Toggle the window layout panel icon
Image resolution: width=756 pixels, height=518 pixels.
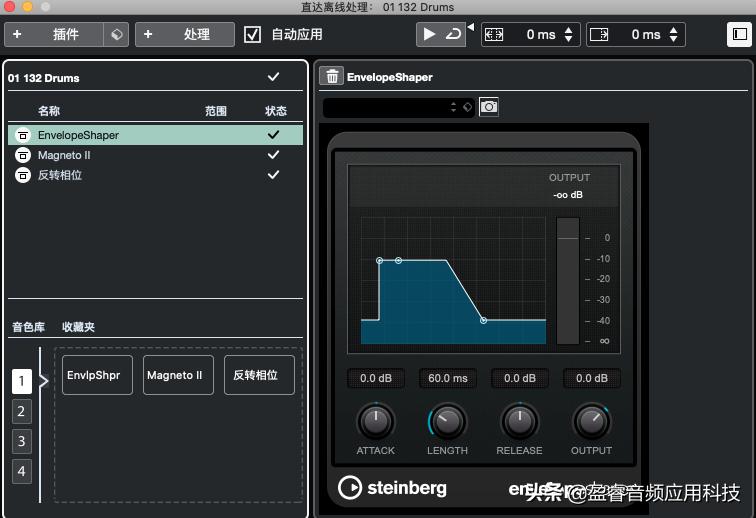coord(739,34)
